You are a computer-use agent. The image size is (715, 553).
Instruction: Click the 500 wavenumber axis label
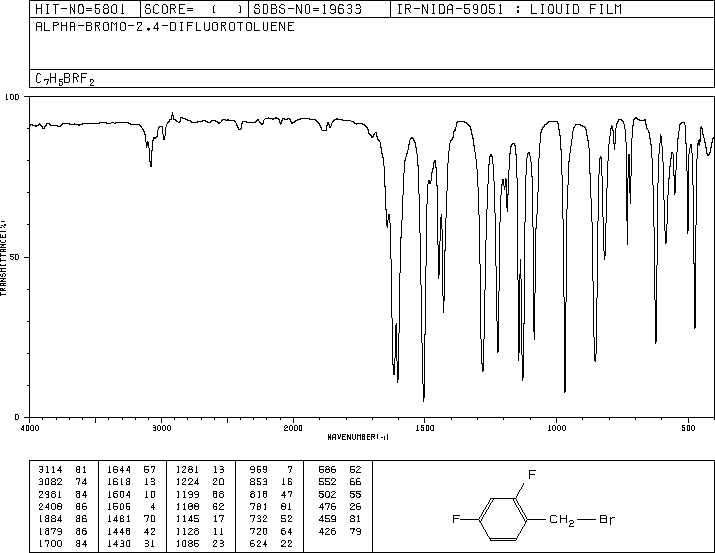[x=689, y=428]
